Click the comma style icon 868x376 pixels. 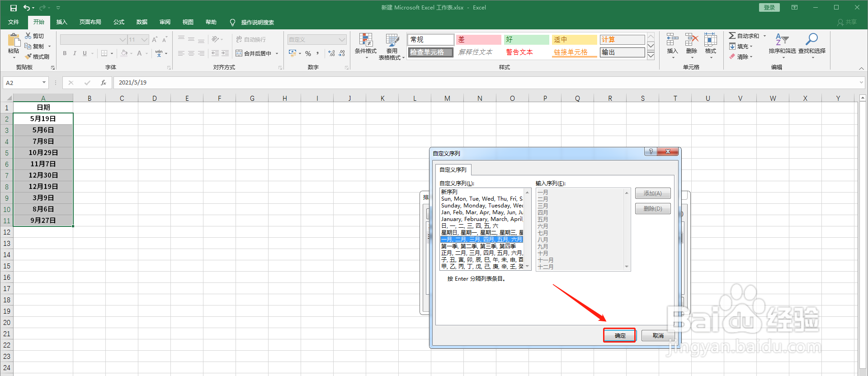tap(318, 53)
